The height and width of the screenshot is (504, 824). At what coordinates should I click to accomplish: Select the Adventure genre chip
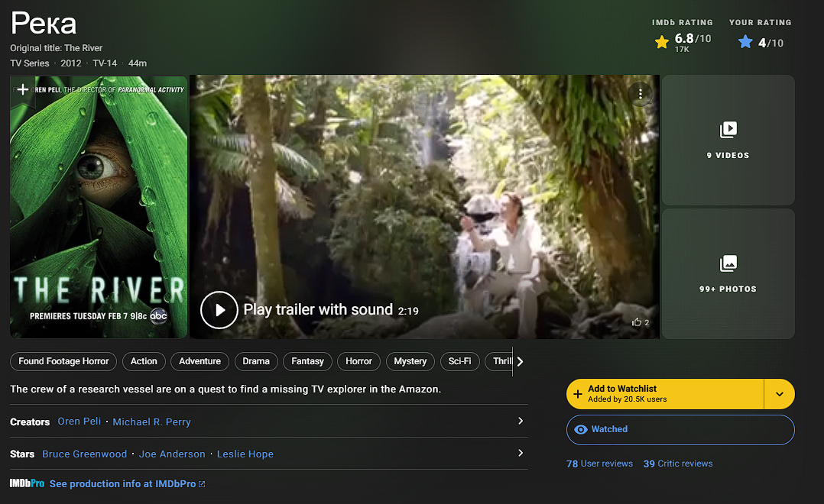(x=200, y=361)
